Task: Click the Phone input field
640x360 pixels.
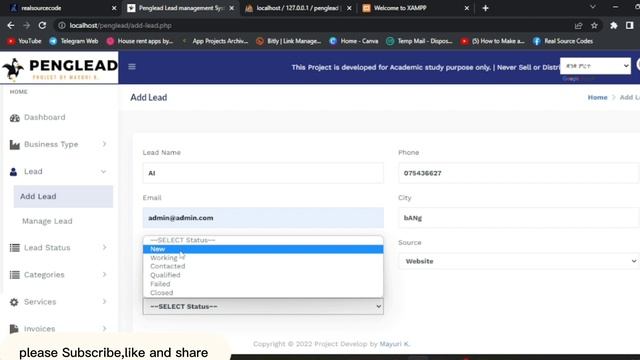Action: [x=519, y=173]
